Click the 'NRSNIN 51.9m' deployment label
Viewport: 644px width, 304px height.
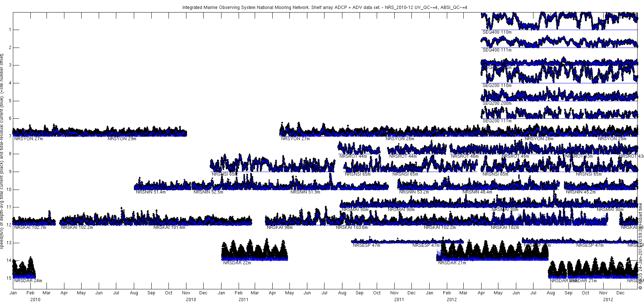305,192
